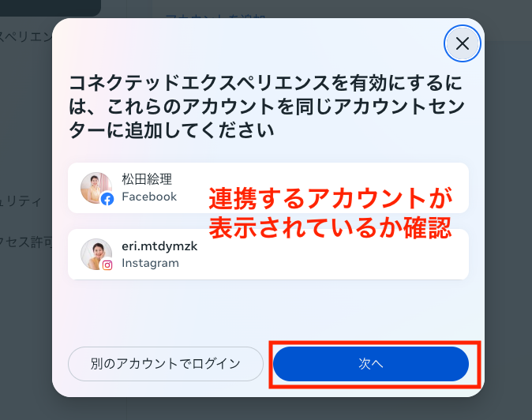Click the Facebook label under 松田絵理
This screenshot has height=420, width=532.
coord(149,197)
